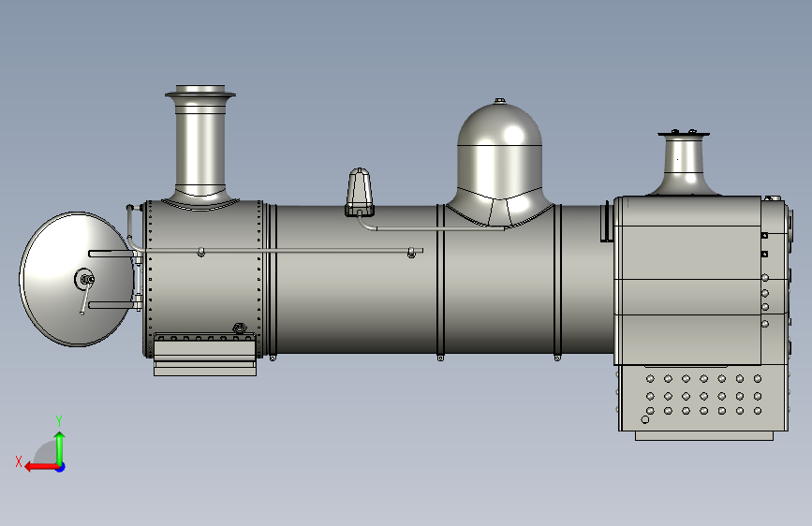Screen dimensions: 812x526
Task: Click the blue Z axis dot on the triad
Action: [x=61, y=467]
